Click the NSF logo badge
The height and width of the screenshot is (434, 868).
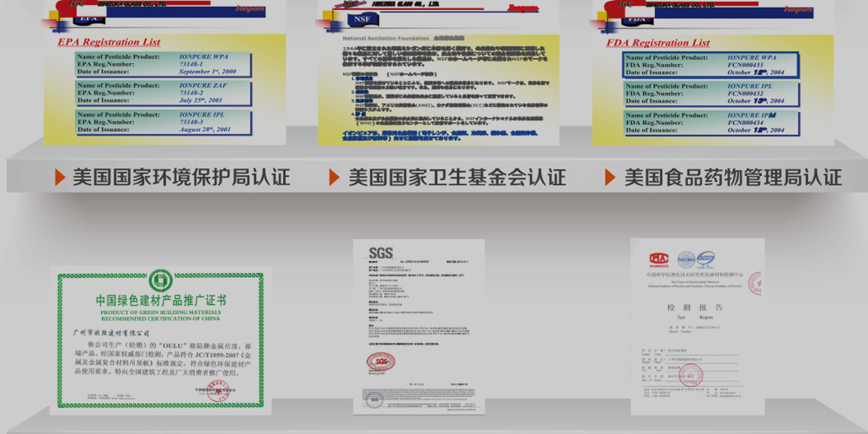coord(362,19)
